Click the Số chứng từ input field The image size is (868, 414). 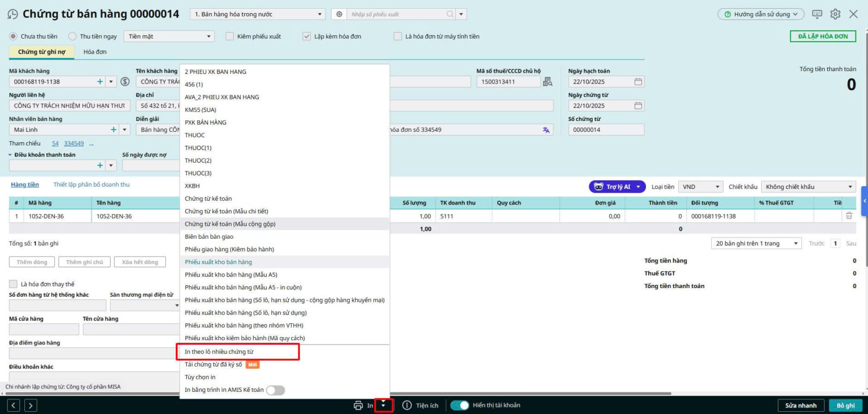pos(605,130)
